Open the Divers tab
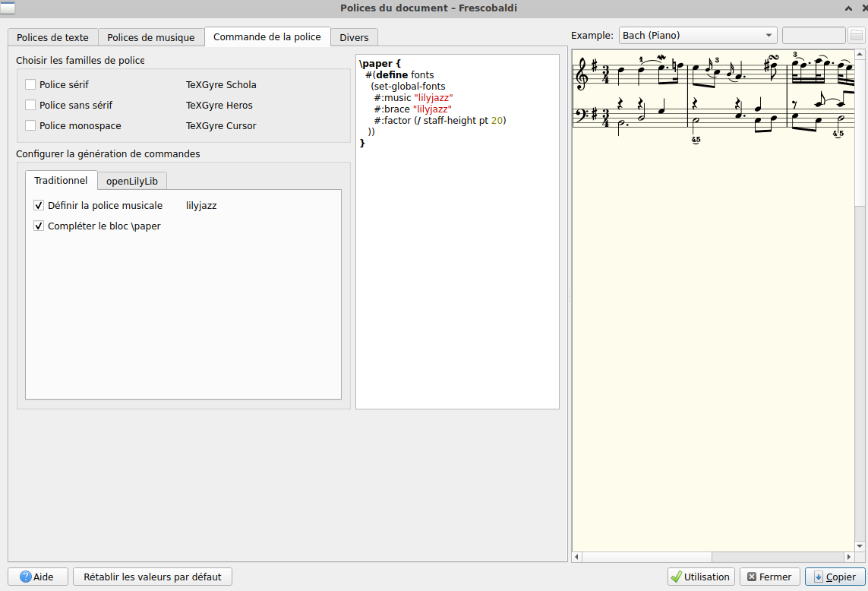 (355, 37)
